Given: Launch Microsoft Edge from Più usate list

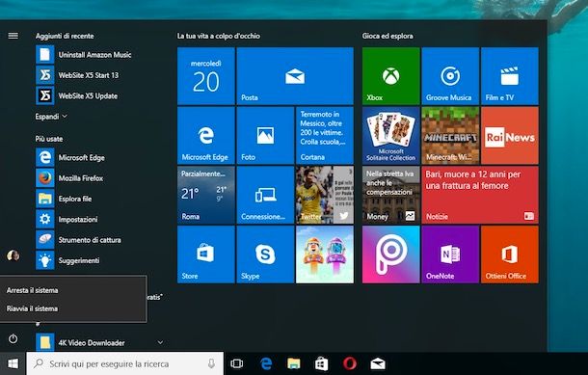Looking at the screenshot, I should tap(100, 157).
